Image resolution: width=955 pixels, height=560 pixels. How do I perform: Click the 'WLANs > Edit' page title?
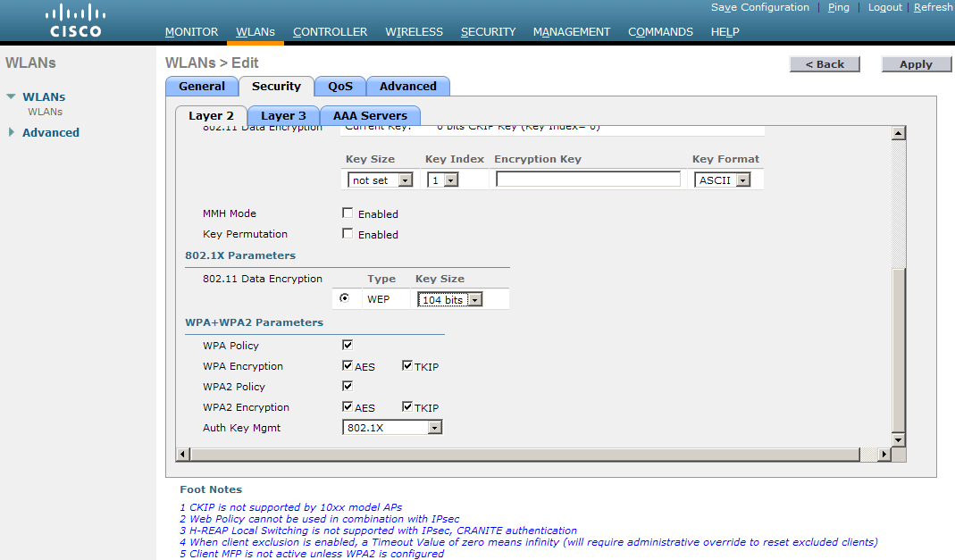point(212,63)
